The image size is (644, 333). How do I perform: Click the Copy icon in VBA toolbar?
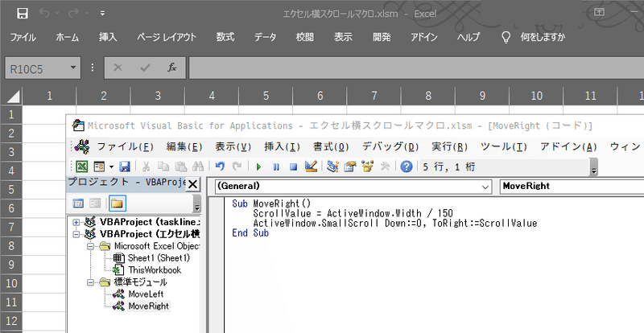click(163, 166)
